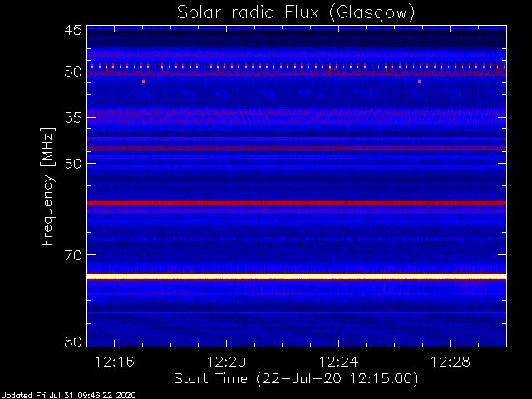Click the 12:20 time axis label
The width and height of the screenshot is (532, 399).
[x=226, y=362]
